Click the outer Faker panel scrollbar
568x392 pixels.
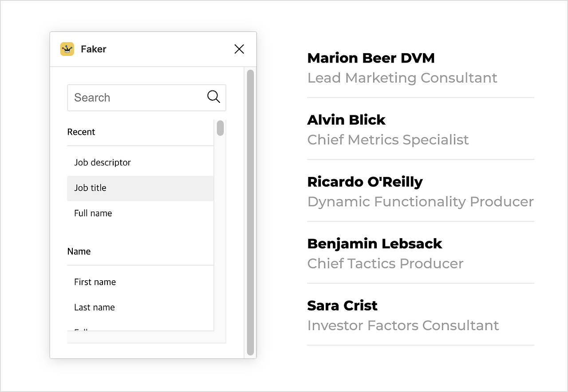(250, 212)
